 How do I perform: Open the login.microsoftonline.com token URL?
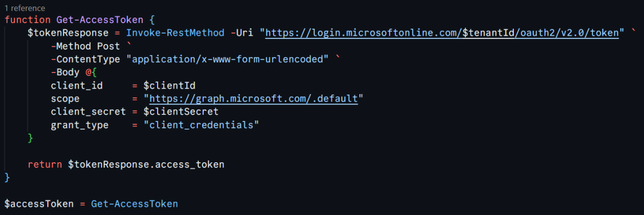[x=442, y=33]
